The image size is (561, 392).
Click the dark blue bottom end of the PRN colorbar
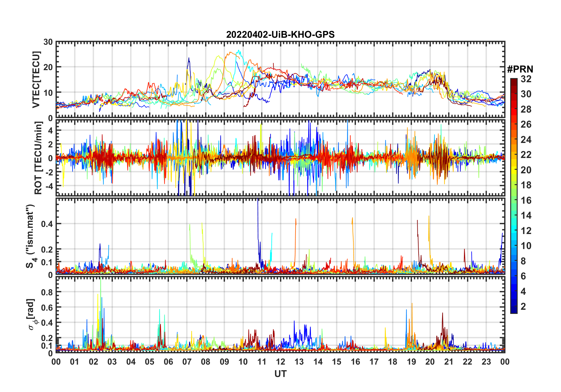pyautogui.click(x=514, y=310)
